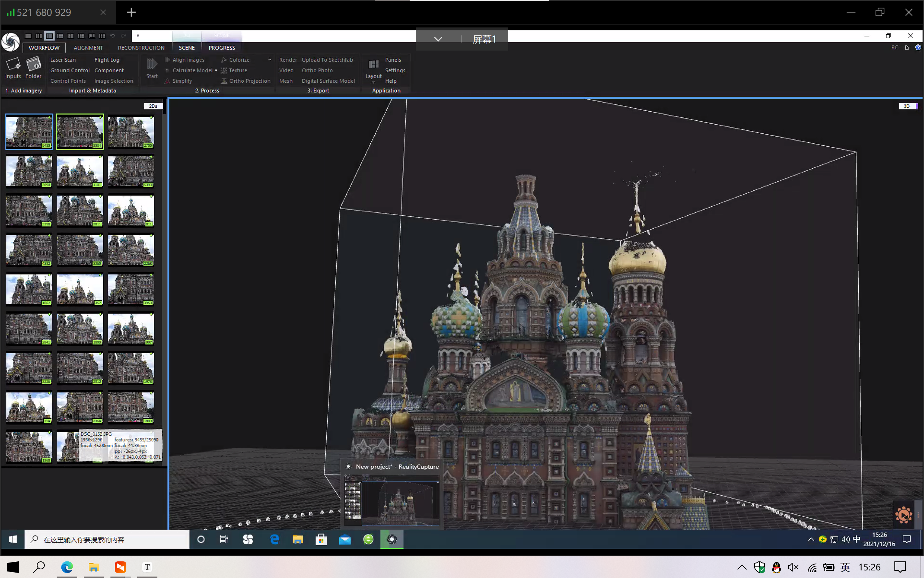This screenshot has width=924, height=578.
Task: Expand the 屏幕1 screen selector chevron
Action: [x=438, y=39]
